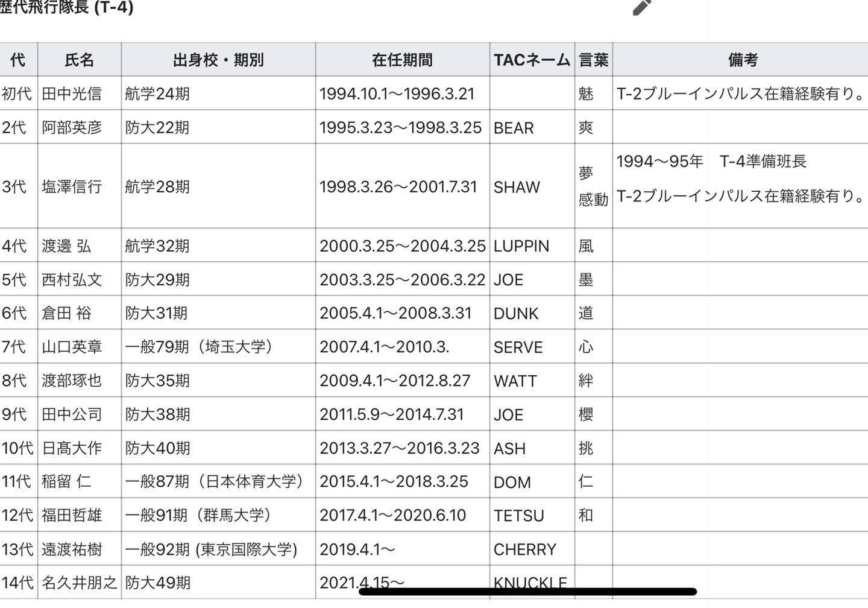Select the TAC name SHAW
Image resolution: width=868 pixels, height=608 pixels.
[x=517, y=187]
